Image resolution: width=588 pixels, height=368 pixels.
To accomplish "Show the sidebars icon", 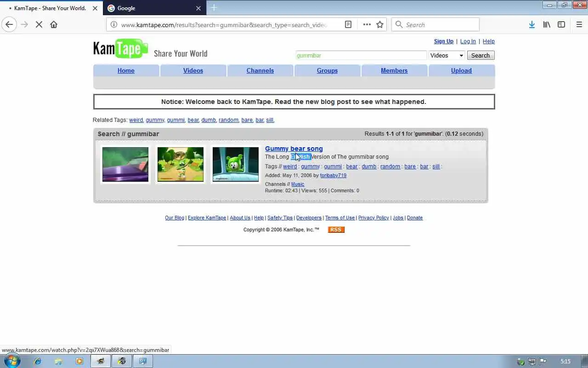I will [x=561, y=25].
